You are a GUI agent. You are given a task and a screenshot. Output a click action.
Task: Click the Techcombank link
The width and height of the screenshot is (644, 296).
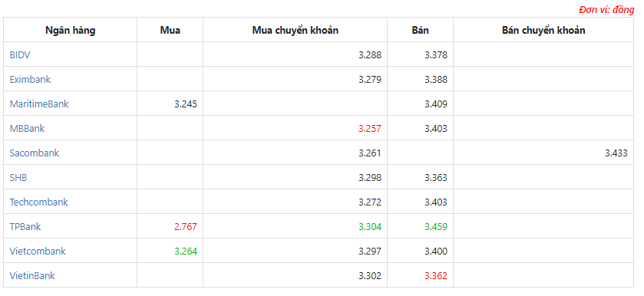[39, 202]
